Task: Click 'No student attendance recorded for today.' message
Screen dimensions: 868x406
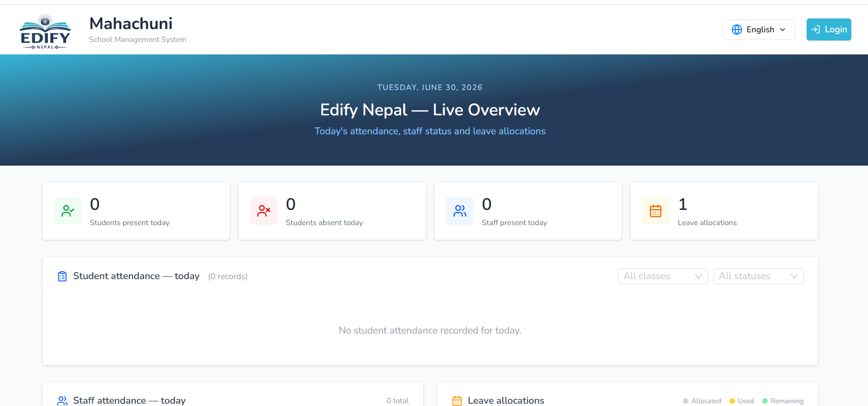Action: click(430, 330)
